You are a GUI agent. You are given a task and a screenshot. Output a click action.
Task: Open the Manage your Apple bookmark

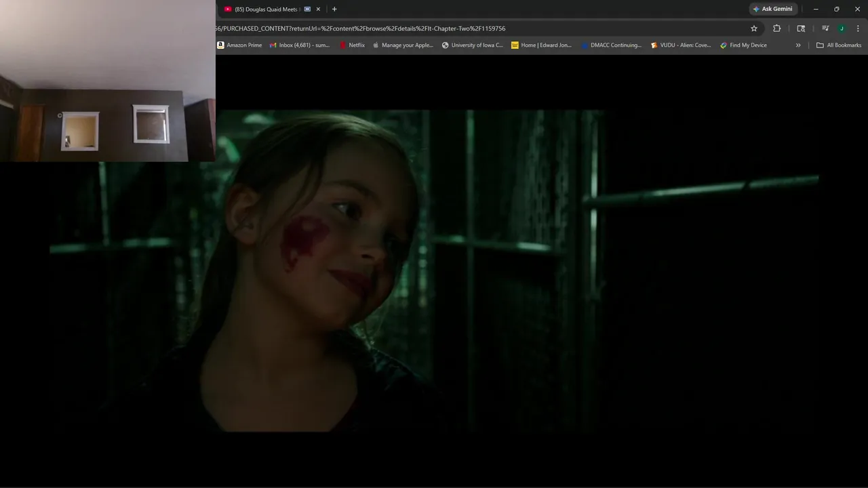tap(403, 45)
